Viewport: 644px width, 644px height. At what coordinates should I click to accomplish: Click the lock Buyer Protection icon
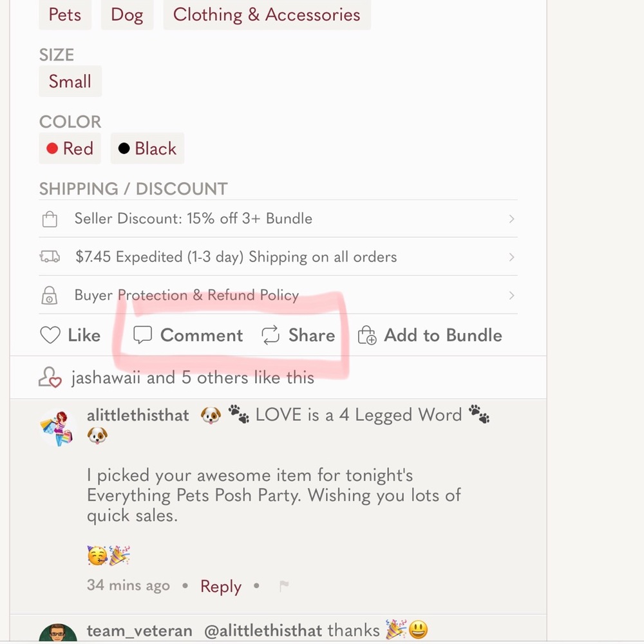pyautogui.click(x=50, y=295)
